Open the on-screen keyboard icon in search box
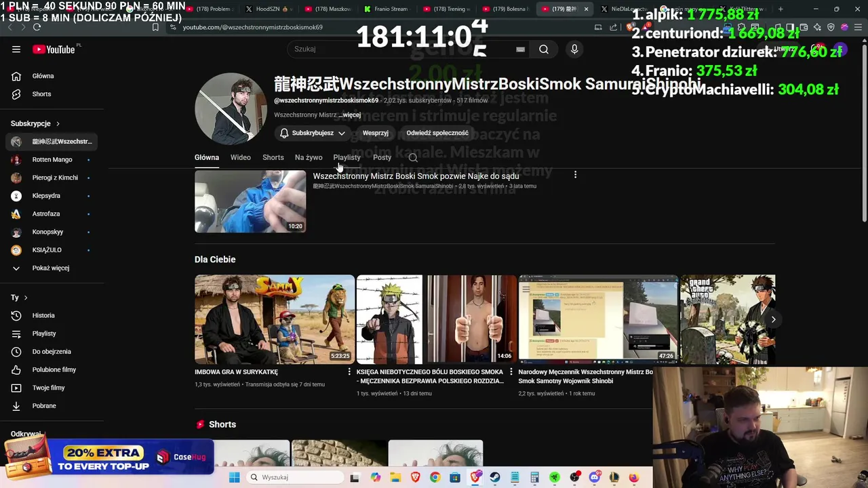This screenshot has height=488, width=868. coord(520,49)
